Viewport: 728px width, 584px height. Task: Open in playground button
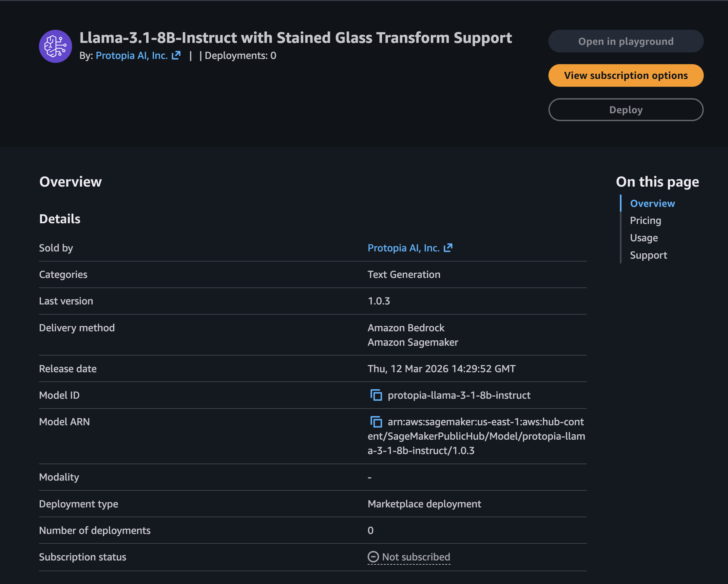click(x=626, y=41)
